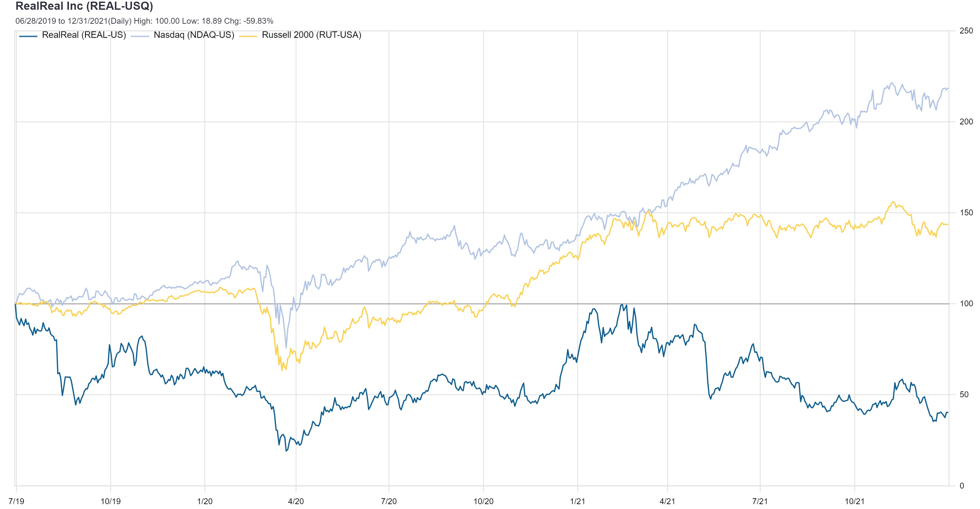Click the RealReal dark blue legend line marker
This screenshot has height=509, width=980.
coord(28,36)
